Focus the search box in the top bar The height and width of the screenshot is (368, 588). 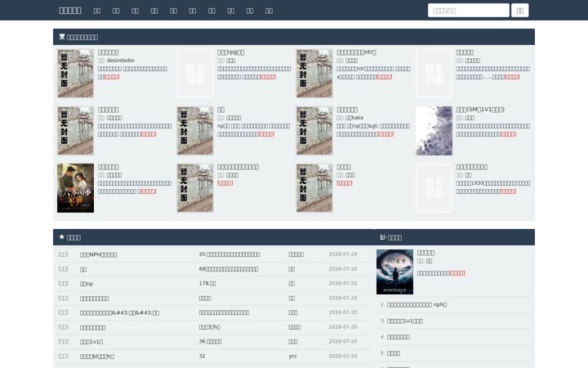469,11
